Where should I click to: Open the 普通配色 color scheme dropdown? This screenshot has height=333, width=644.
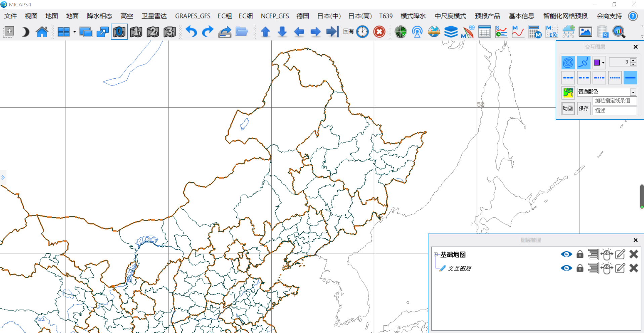click(634, 92)
